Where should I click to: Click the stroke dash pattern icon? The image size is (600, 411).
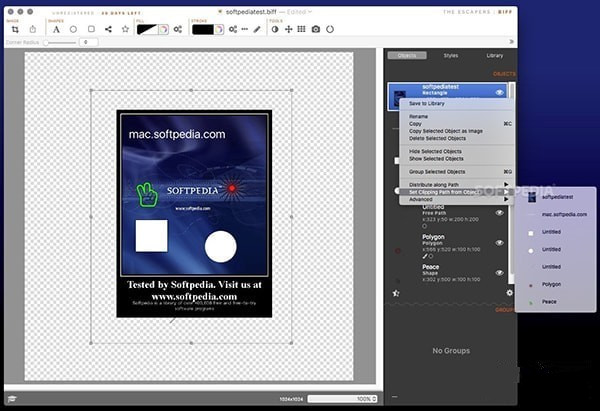point(245,29)
